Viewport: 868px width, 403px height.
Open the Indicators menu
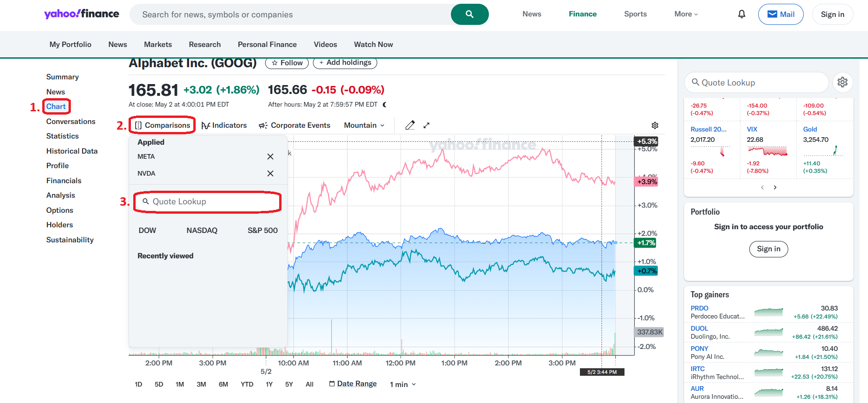click(x=224, y=125)
